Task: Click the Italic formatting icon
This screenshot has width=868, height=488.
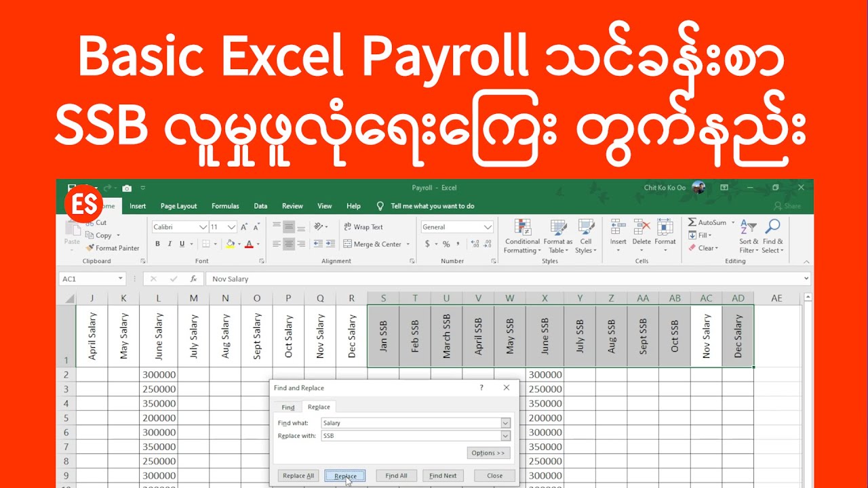Action: coord(170,244)
